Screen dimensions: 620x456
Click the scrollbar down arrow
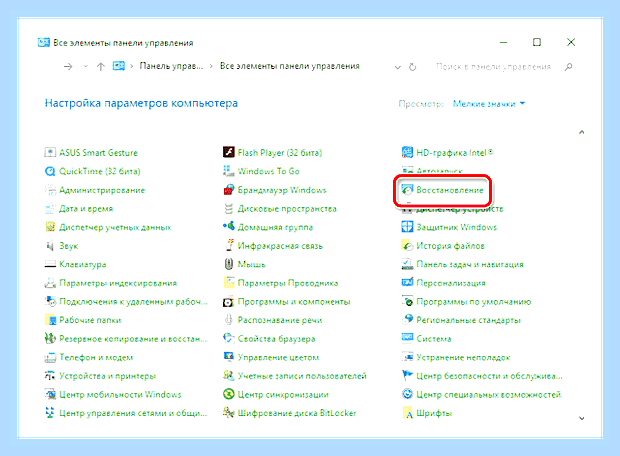coord(582,418)
